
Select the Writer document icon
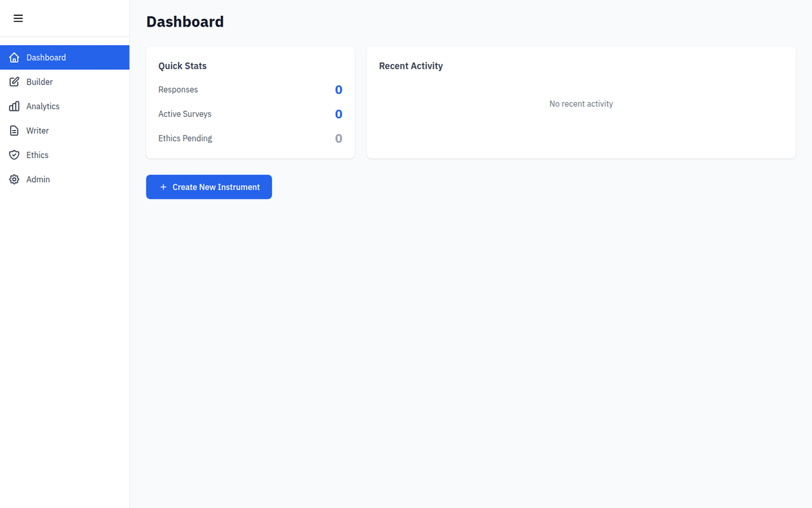click(x=14, y=130)
